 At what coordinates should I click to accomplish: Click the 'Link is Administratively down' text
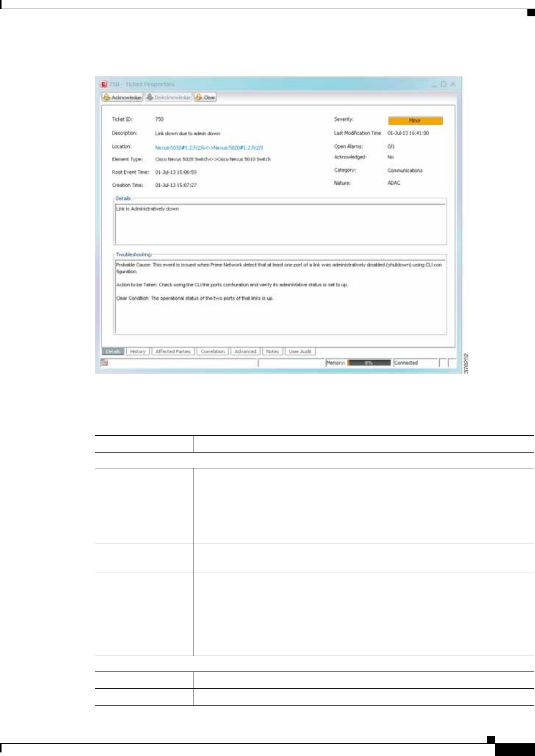coord(147,209)
